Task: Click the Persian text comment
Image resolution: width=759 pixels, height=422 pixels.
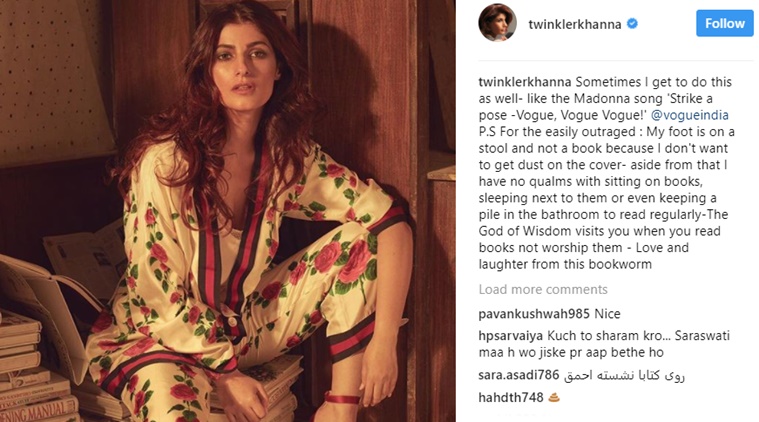Action: point(624,375)
